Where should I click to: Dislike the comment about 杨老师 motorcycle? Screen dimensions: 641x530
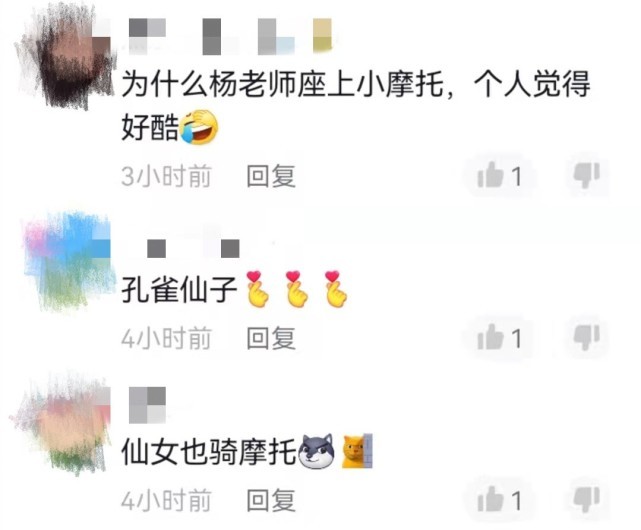(587, 175)
